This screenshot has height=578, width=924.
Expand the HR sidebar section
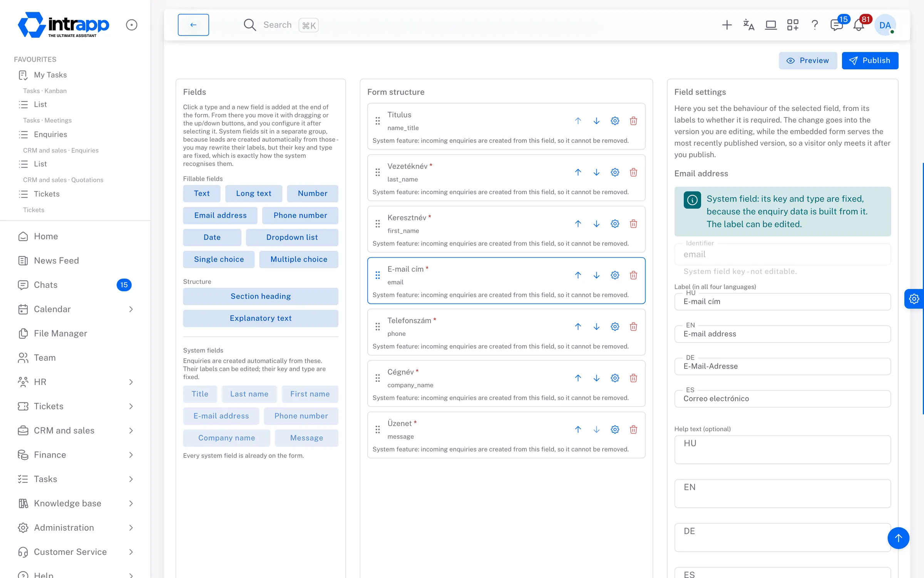[x=131, y=382]
